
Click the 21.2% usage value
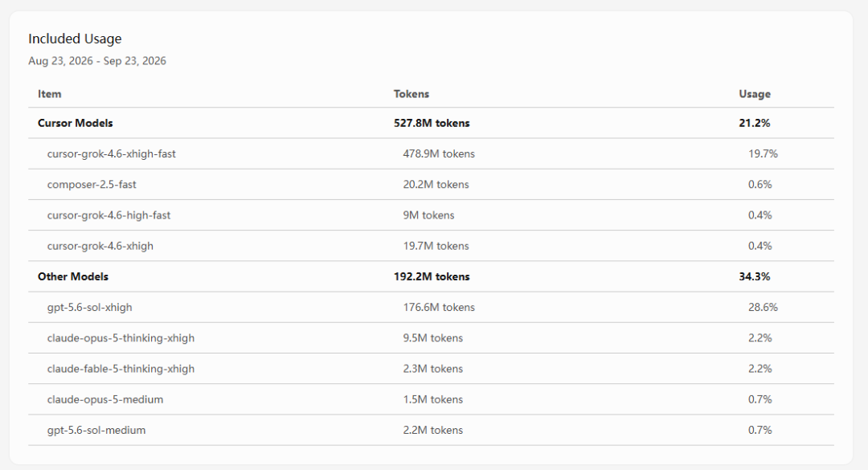coord(755,123)
